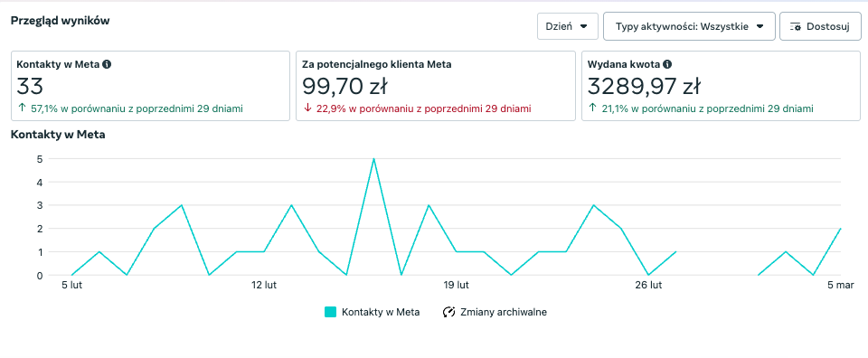
Task: Click the y-axis label 3
Action: coord(41,205)
